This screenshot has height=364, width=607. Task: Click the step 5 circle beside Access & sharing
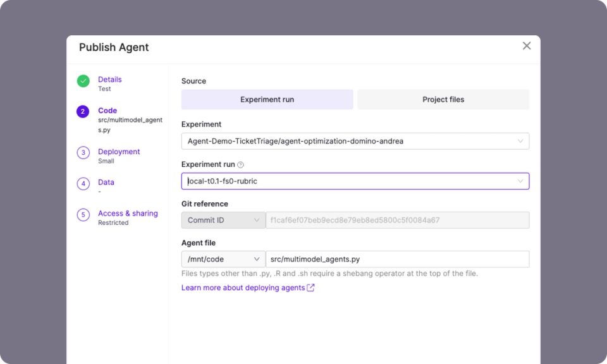83,214
